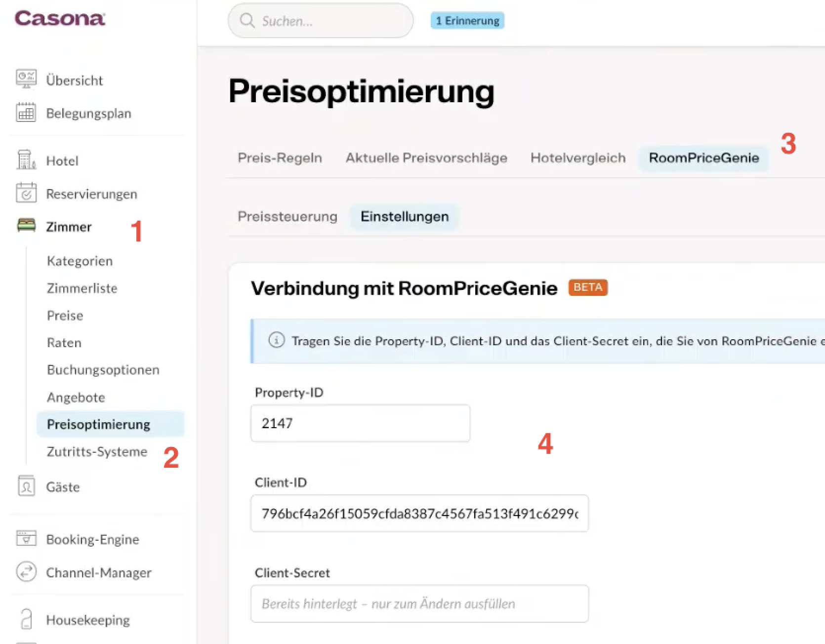Click the Zimmer bed icon
The height and width of the screenshot is (644, 825).
coord(26,226)
